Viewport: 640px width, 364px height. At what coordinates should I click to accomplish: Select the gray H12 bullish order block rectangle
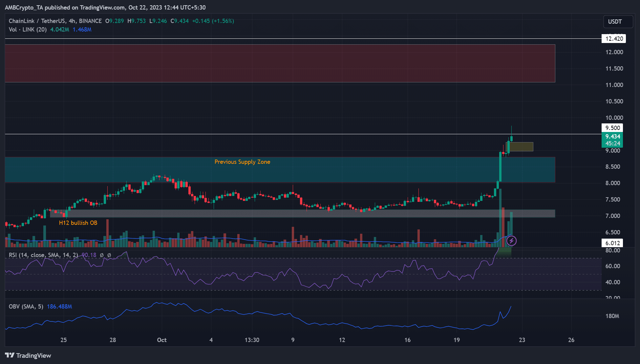(302, 213)
